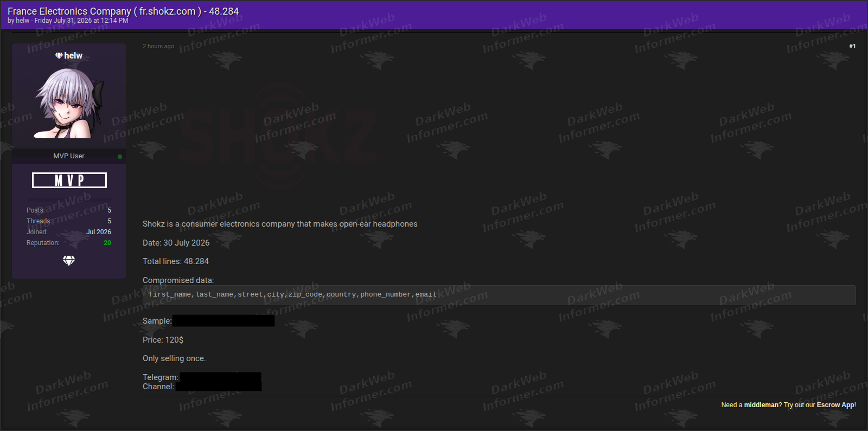Follow the middleman link
Viewport: 868px width, 431px height.
[761, 405]
